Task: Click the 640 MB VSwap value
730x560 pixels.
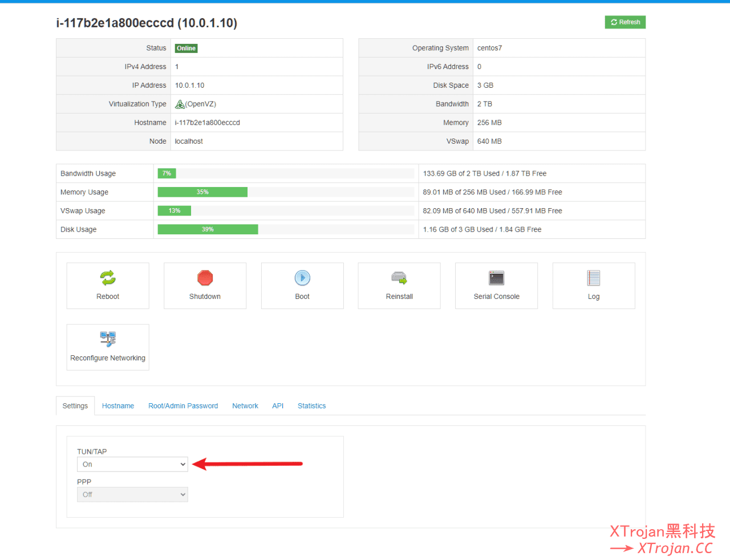Action: pos(489,141)
